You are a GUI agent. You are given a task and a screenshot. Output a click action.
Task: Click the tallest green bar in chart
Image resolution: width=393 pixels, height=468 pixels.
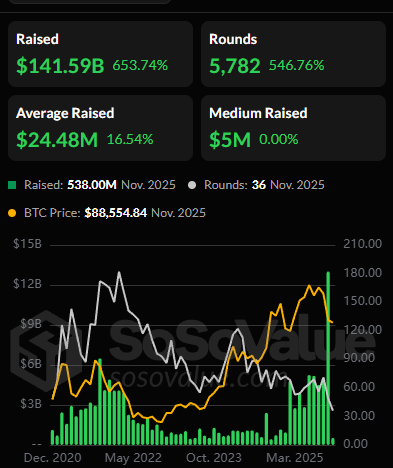328,358
